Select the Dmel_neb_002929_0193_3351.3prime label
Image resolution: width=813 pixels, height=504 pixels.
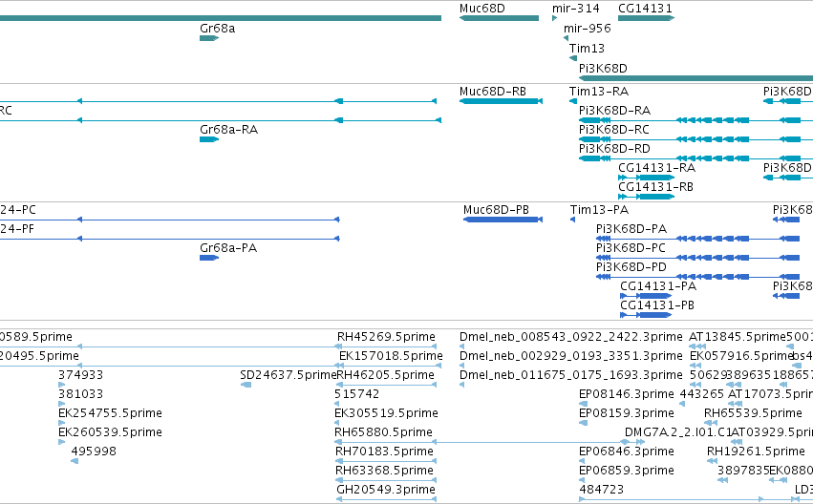pos(571,356)
